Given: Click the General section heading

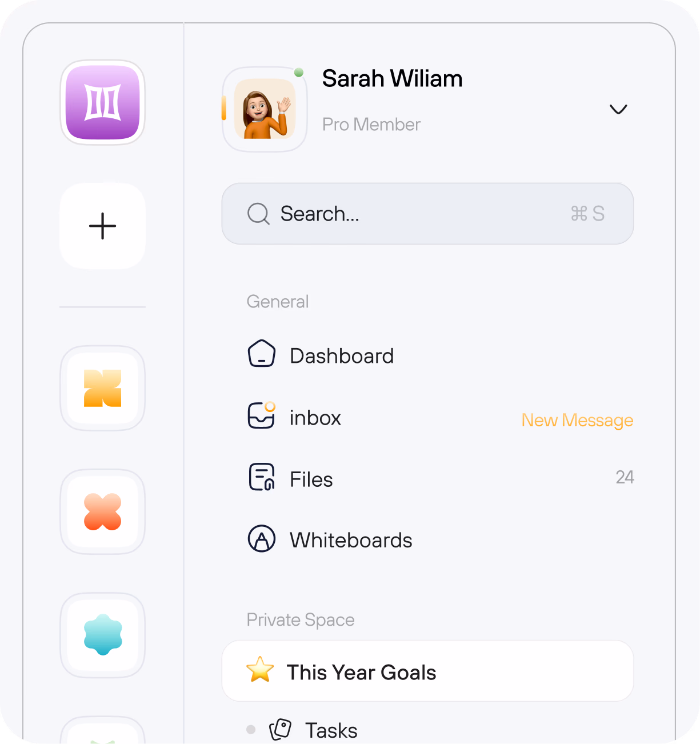Looking at the screenshot, I should [278, 301].
